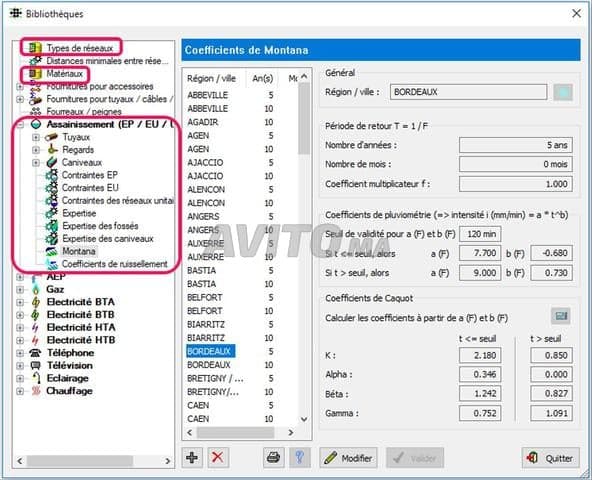Expand the Chauffage tree node
The height and width of the screenshot is (480, 592).
(20, 391)
